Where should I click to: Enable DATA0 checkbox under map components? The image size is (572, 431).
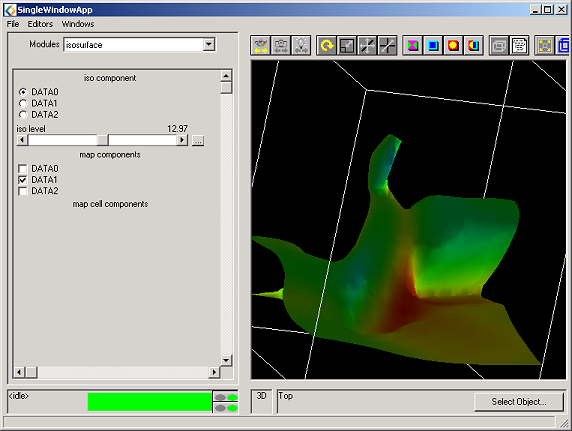click(23, 169)
